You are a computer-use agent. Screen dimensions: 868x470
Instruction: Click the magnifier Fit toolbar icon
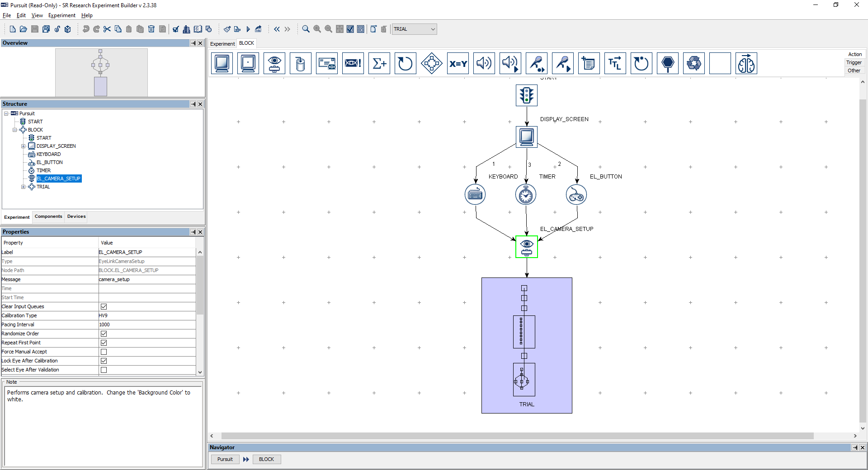(x=306, y=29)
